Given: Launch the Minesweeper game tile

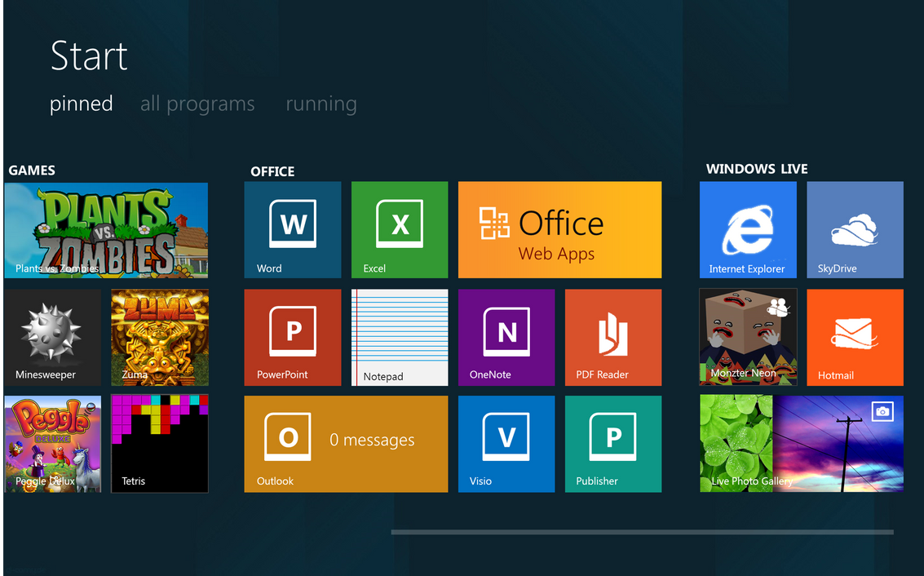Looking at the screenshot, I should click(52, 337).
